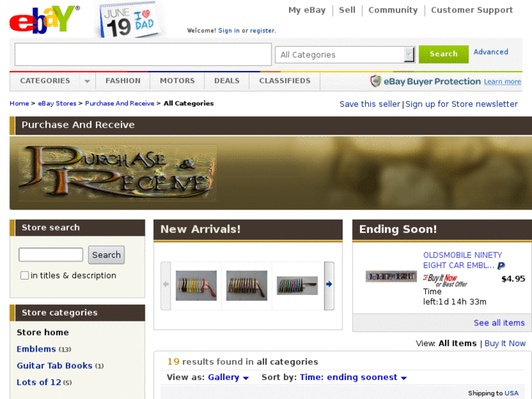Click Sign up for Store newsletter
The height and width of the screenshot is (399, 532).
point(462,104)
